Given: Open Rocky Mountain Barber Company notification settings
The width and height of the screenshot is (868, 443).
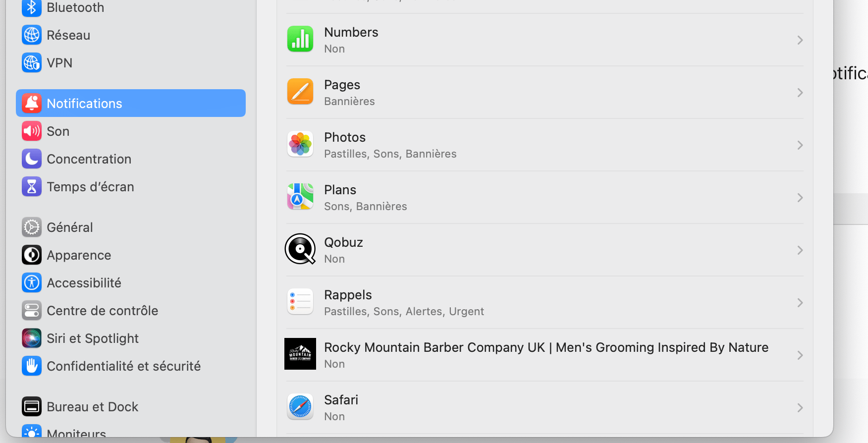Looking at the screenshot, I should click(545, 355).
